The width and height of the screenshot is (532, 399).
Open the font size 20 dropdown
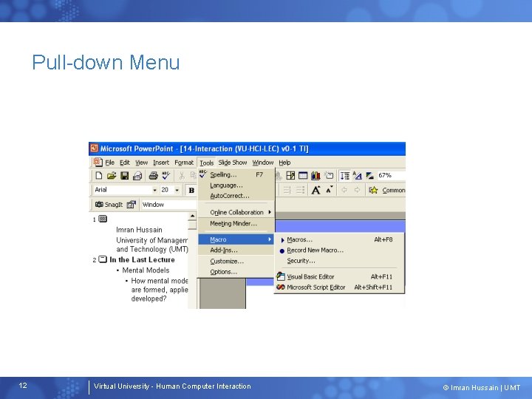point(177,190)
